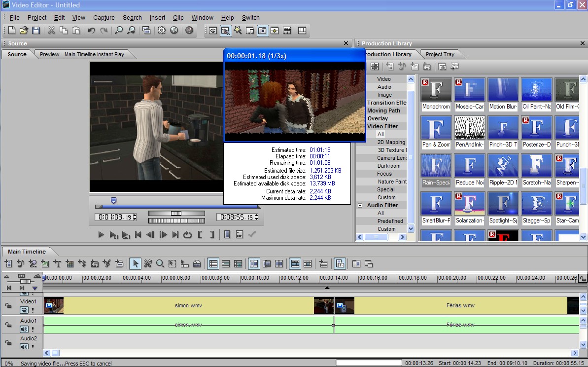Screen dimensions: 588x367
Task: Open the globe web icon in main toolbar
Action: 174,31
